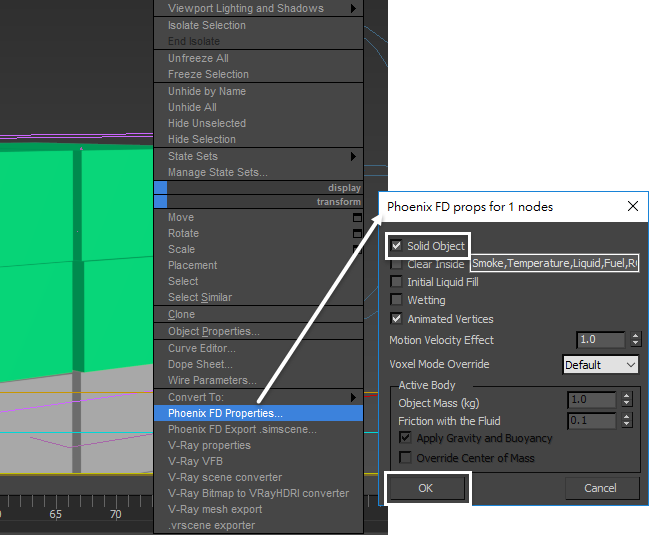Open Curve Editor menu item
Image resolution: width=661 pixels, height=535 pixels.
pos(258,348)
